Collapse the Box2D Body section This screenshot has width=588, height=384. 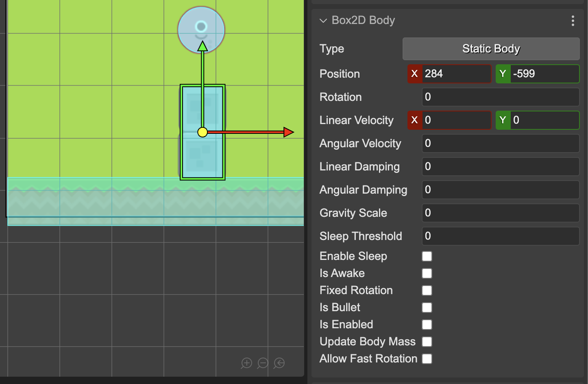point(323,21)
